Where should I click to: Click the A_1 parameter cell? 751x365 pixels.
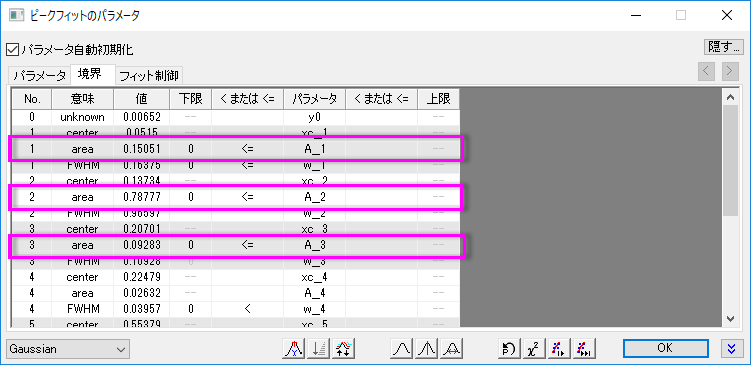(315, 149)
